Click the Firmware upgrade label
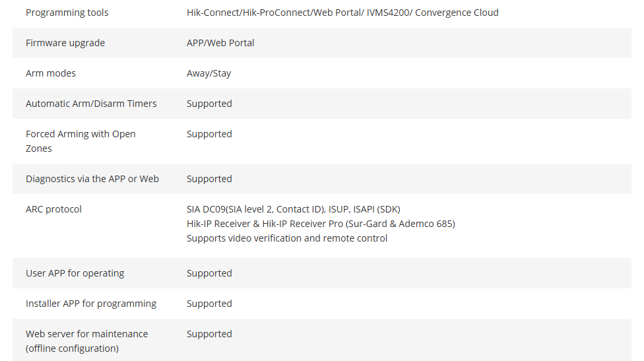The width and height of the screenshot is (644, 361). coord(65,43)
